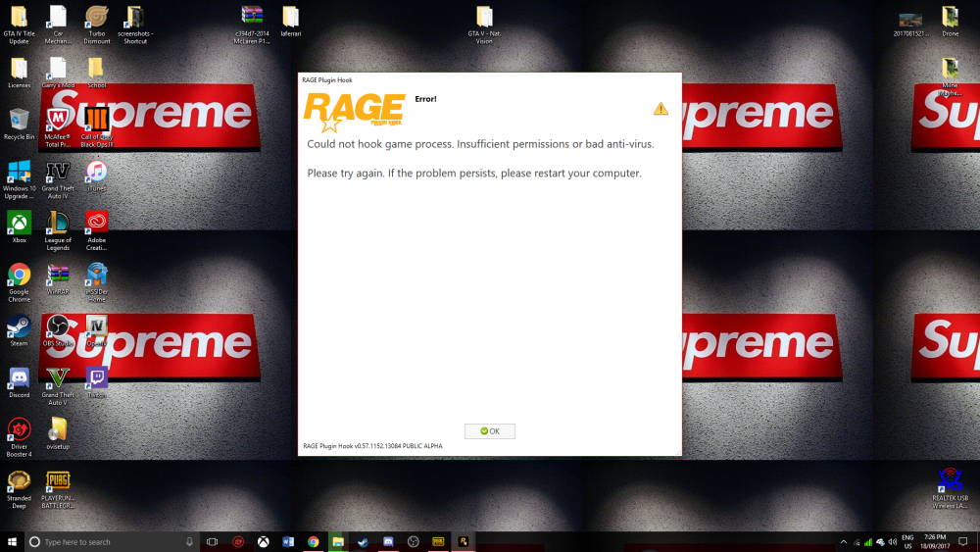
Task: Open Windows 10 Upgrade desktop icon
Action: 19,179
